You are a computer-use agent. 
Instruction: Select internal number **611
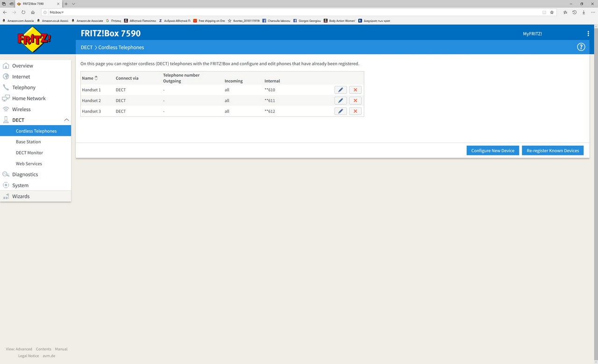tap(270, 100)
